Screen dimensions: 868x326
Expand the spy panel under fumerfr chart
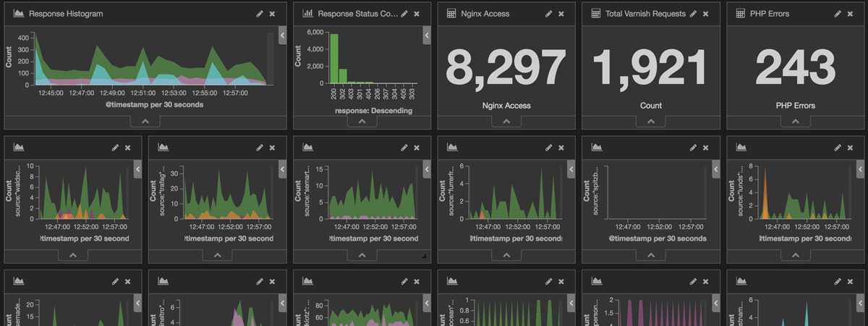tap(507, 255)
